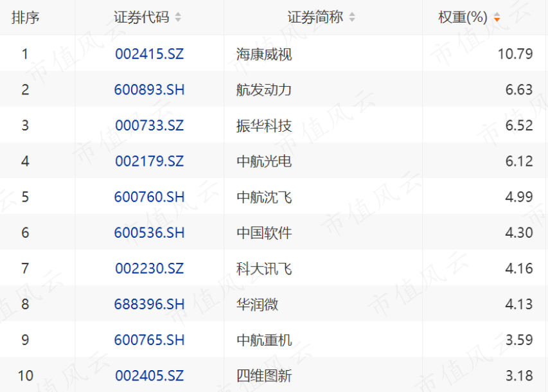
Task: Open stock code 002230.SZ
Action: pyautogui.click(x=150, y=269)
